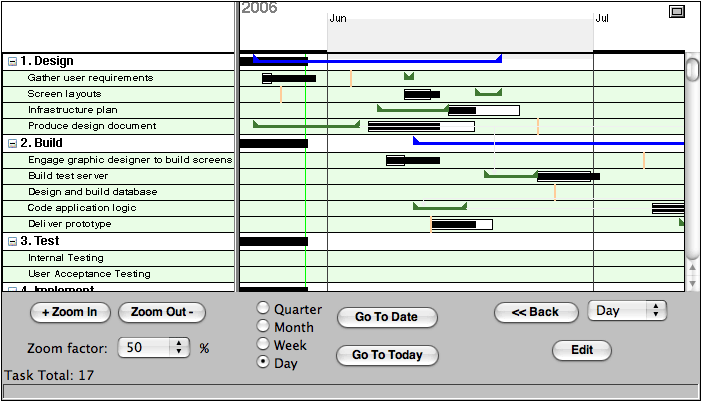The height and width of the screenshot is (401, 702).
Task: Select the Code application logic task row
Action: [118, 209]
